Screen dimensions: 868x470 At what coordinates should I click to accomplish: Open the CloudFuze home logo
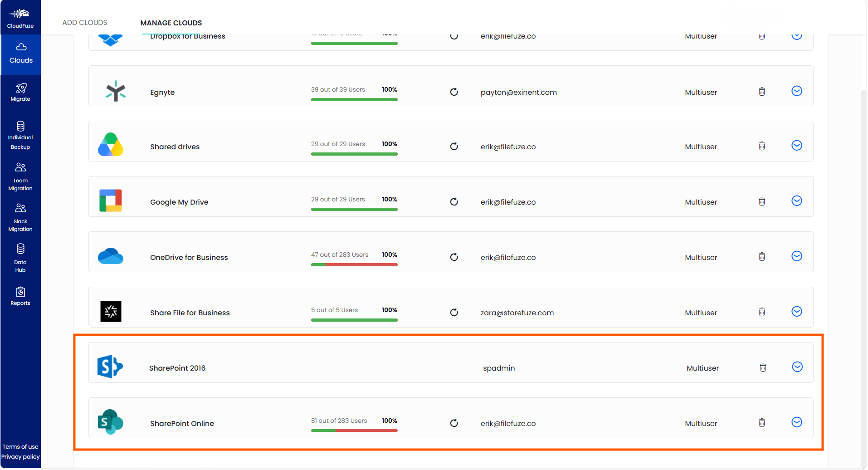[x=20, y=18]
